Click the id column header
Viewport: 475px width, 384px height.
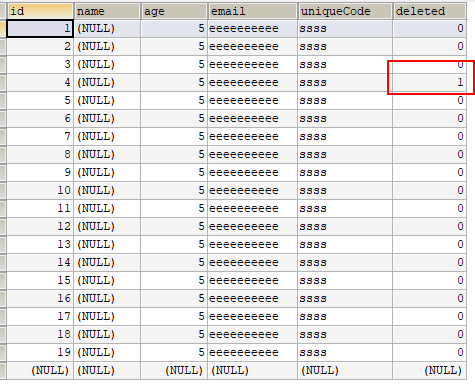click(40, 11)
